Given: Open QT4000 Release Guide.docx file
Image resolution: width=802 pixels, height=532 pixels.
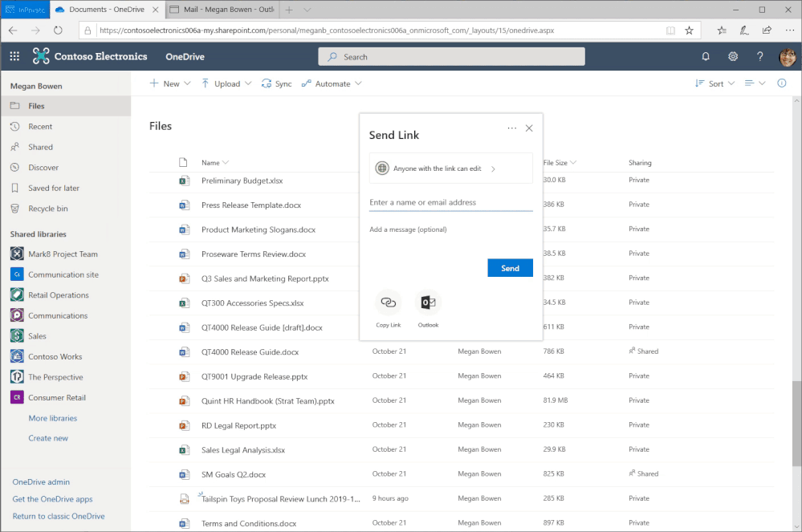Looking at the screenshot, I should pos(250,351).
